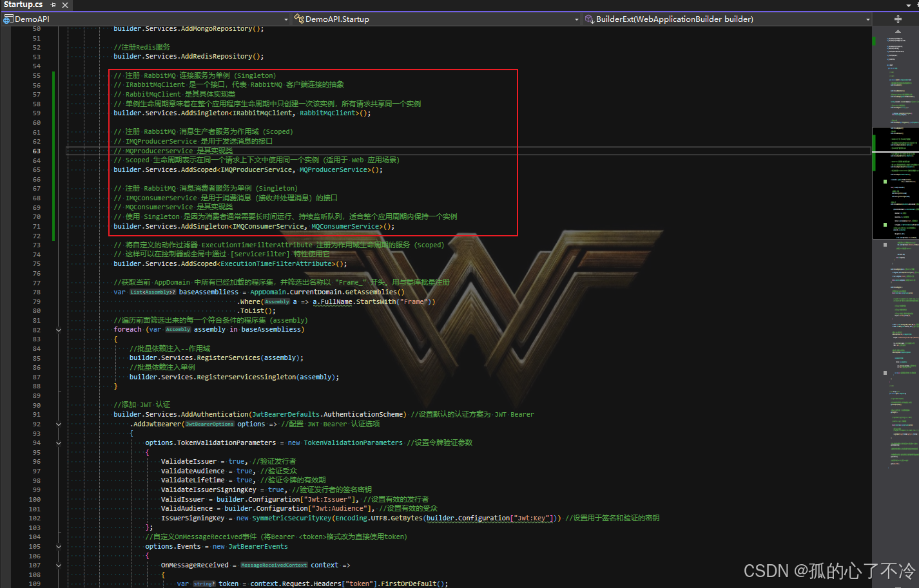The image size is (919, 588).
Task: Click the code minimap scrollbar thumb
Action: (x=895, y=183)
